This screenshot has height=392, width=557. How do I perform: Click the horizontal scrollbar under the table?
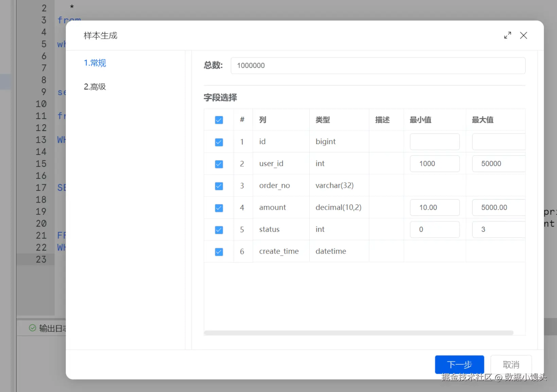coord(358,333)
